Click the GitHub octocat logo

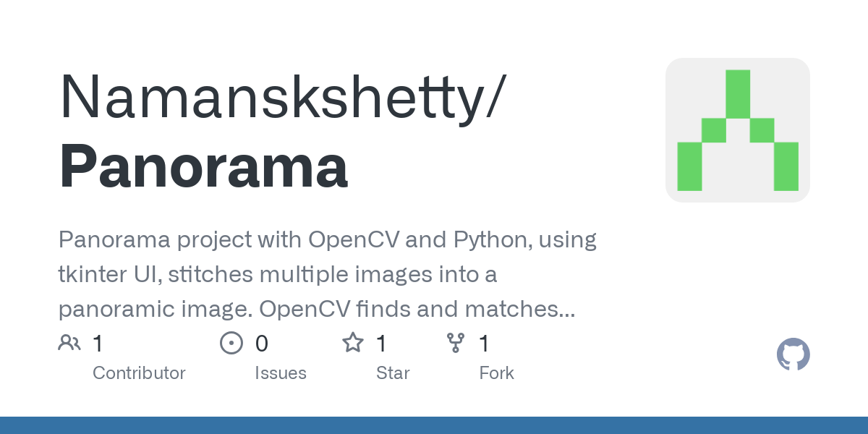pos(793,354)
